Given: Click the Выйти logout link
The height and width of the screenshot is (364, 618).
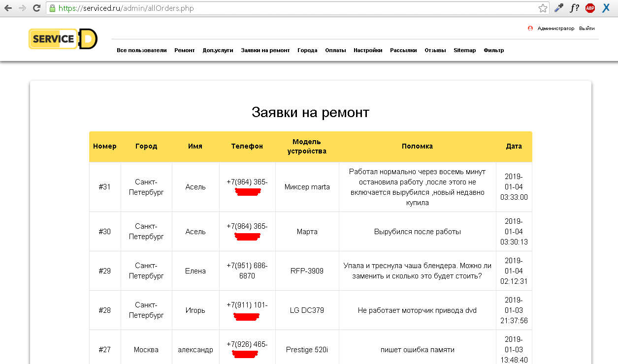Looking at the screenshot, I should tap(586, 29).
